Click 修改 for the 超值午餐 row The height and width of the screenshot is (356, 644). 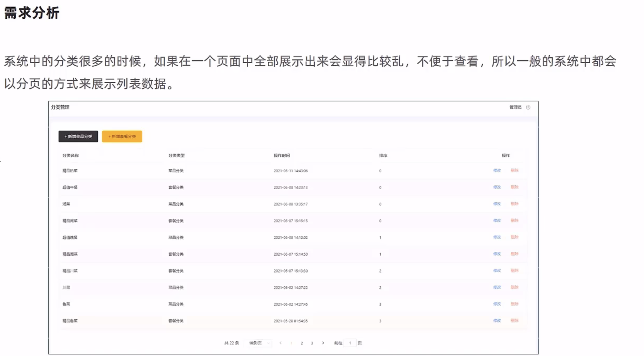tap(497, 187)
